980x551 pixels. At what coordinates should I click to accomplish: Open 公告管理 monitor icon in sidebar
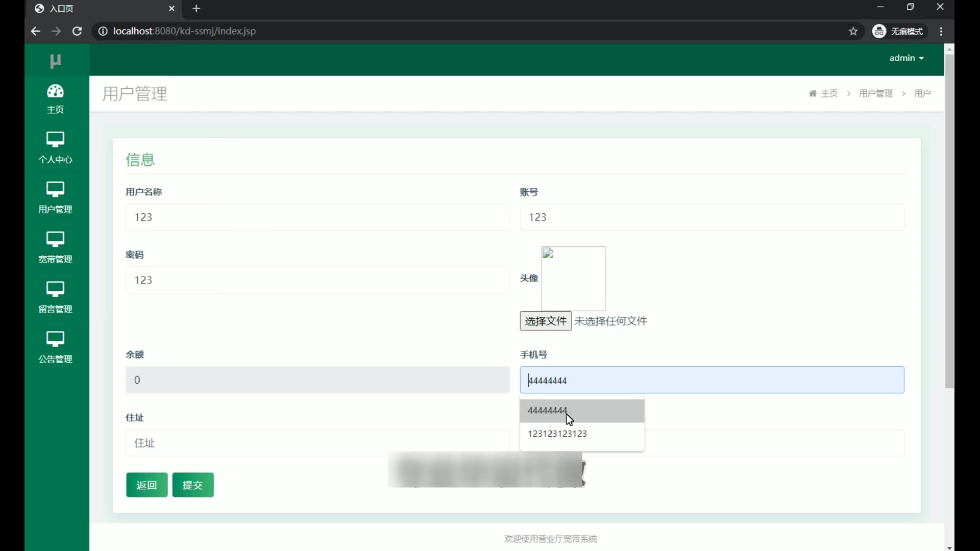click(x=55, y=339)
